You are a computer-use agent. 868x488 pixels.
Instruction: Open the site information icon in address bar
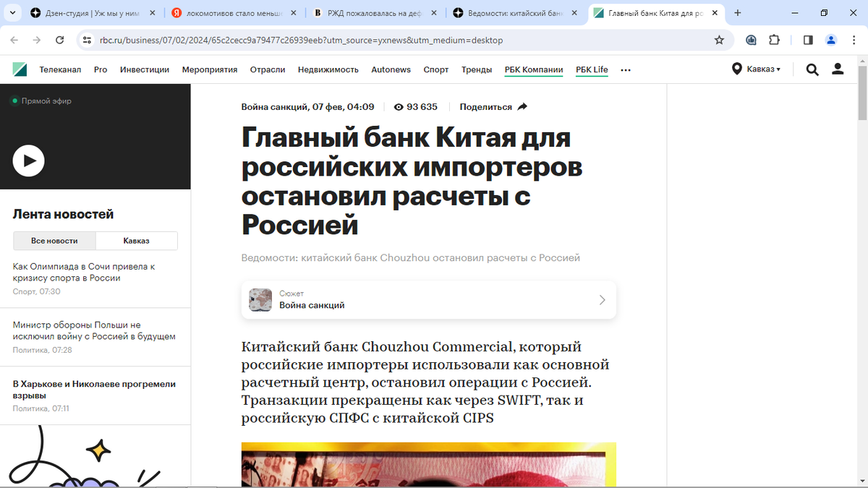click(87, 40)
